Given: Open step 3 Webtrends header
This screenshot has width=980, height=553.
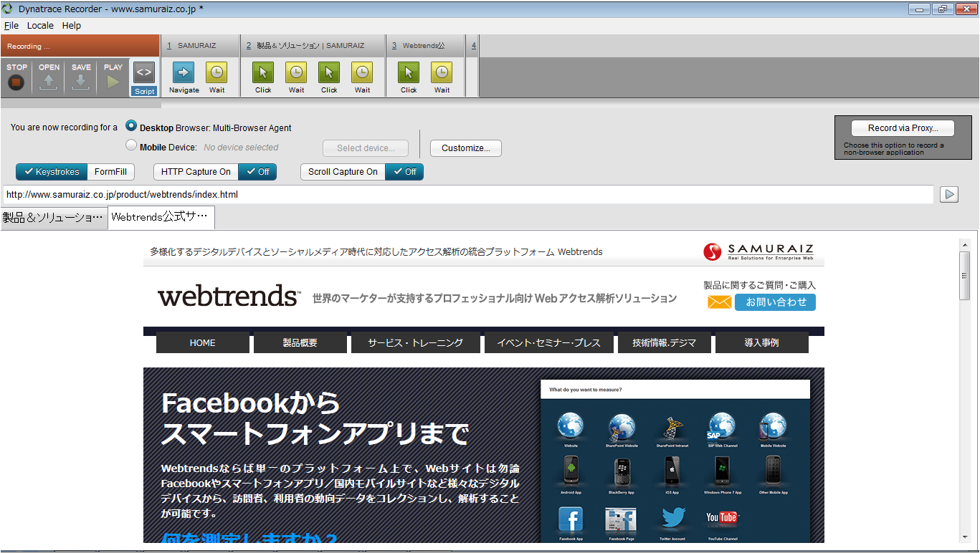Looking at the screenshot, I should (x=425, y=46).
